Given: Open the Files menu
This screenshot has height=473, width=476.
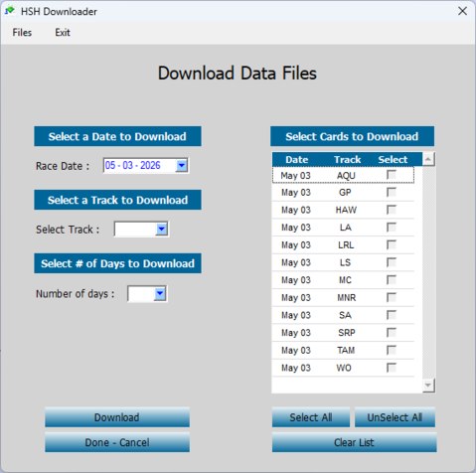Looking at the screenshot, I should tap(22, 33).
